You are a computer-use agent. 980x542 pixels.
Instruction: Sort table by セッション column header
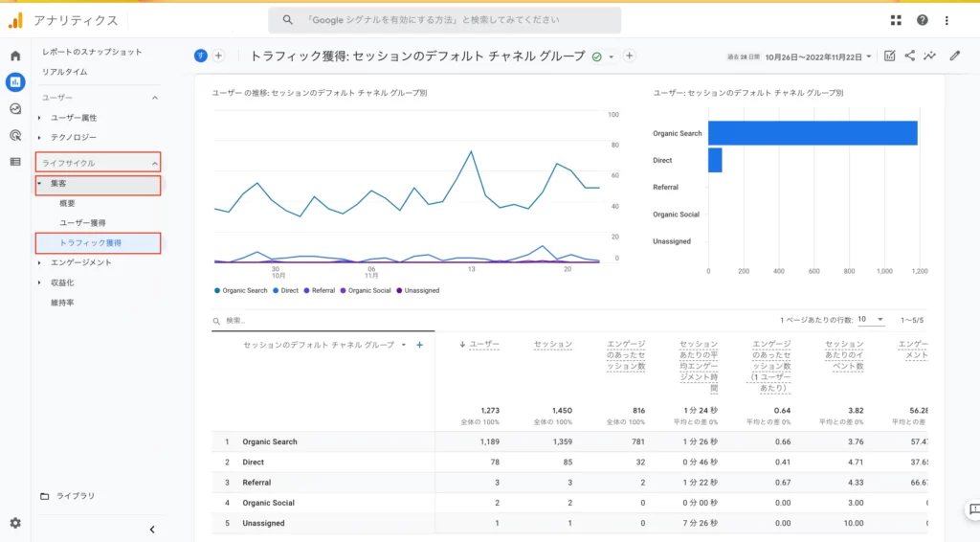[552, 345]
